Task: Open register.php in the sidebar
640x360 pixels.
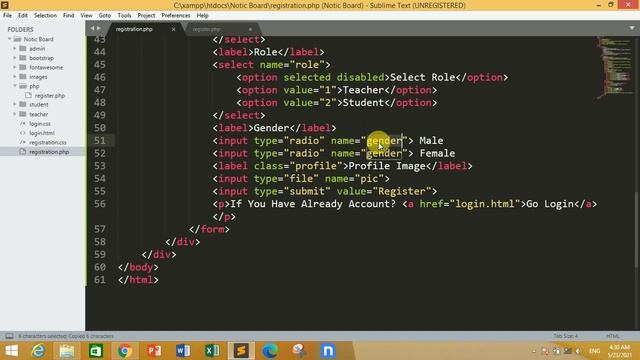Action: click(x=50, y=96)
